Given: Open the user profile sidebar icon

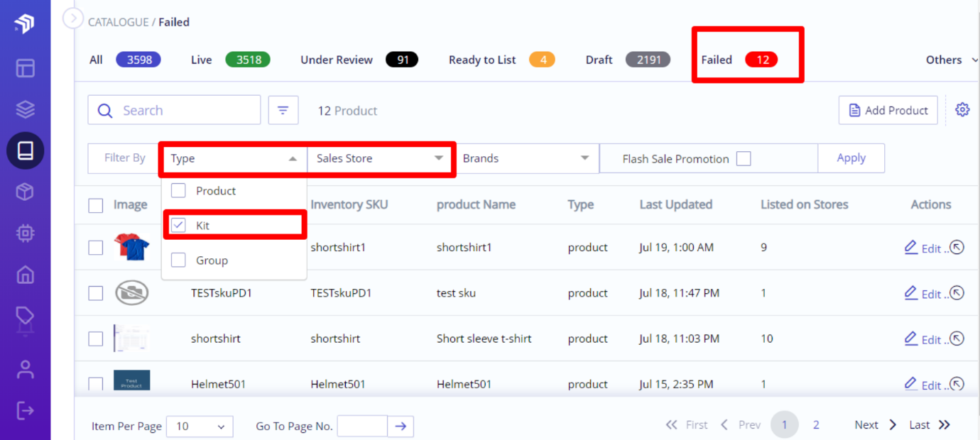Looking at the screenshot, I should pyautogui.click(x=26, y=369).
